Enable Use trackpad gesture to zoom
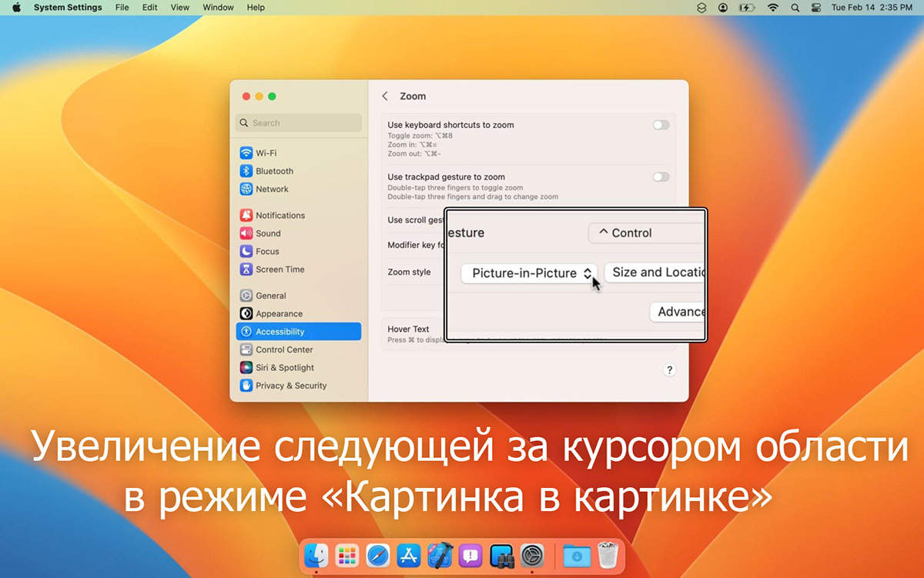Image resolution: width=924 pixels, height=578 pixels. pyautogui.click(x=661, y=177)
